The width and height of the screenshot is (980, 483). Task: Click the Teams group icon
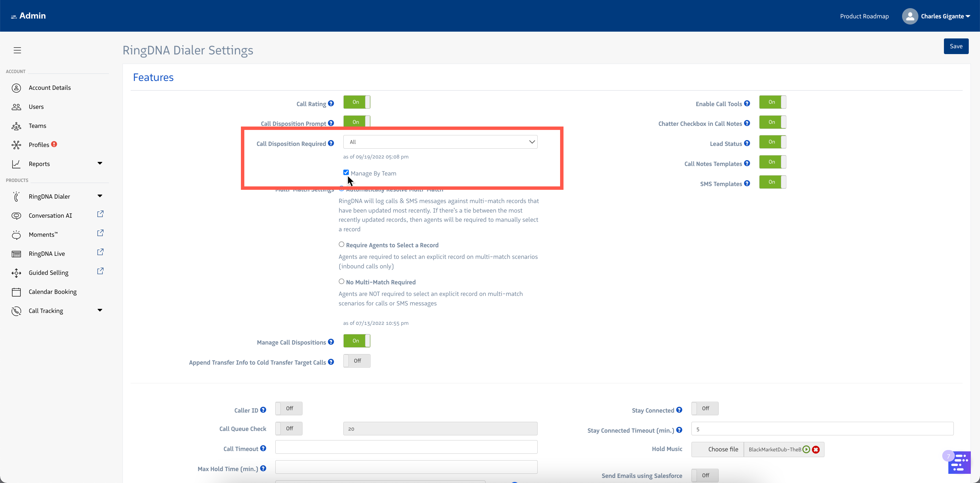click(16, 126)
